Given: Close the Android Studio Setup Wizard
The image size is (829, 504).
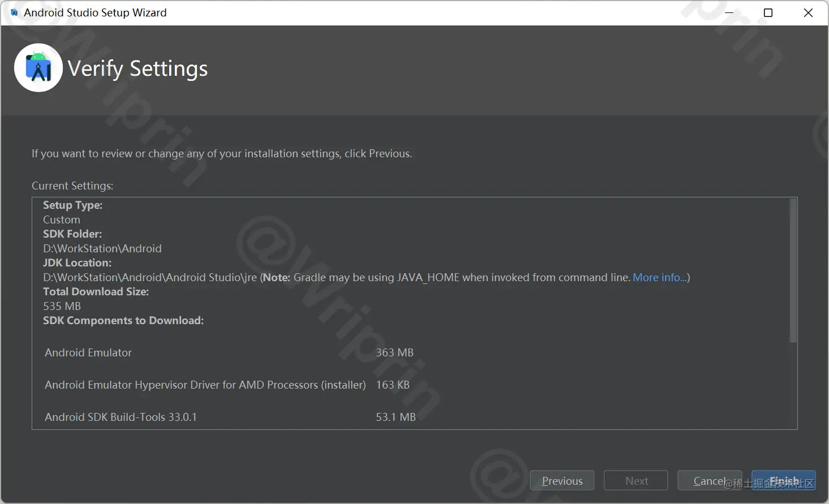Looking at the screenshot, I should (808, 12).
